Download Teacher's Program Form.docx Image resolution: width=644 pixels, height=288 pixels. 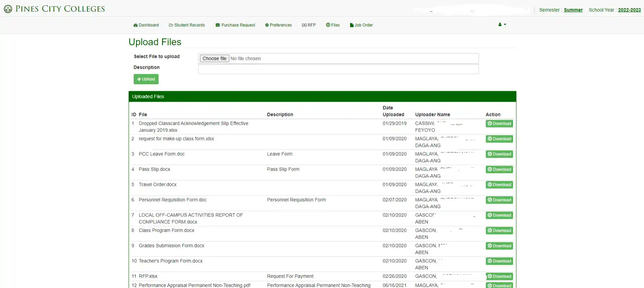point(499,261)
